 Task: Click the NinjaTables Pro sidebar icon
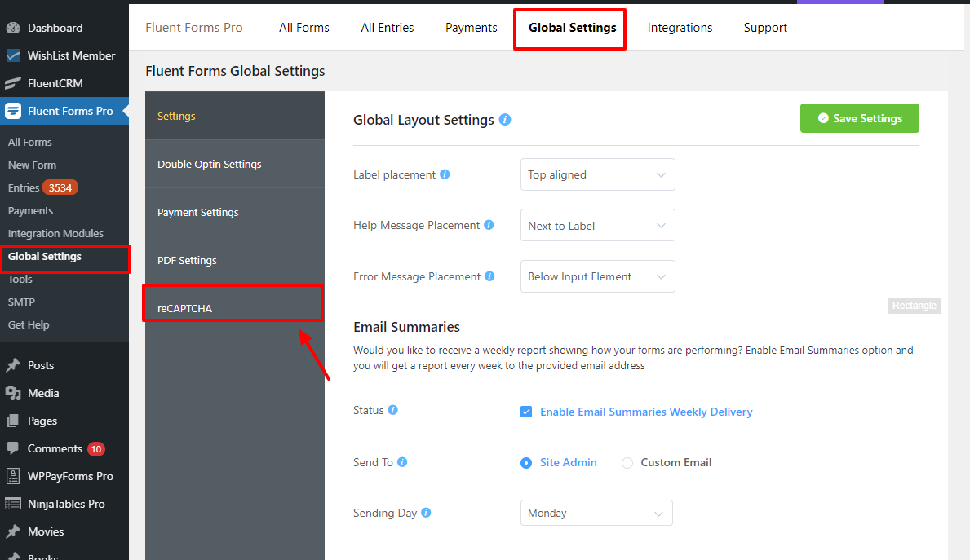(15, 504)
